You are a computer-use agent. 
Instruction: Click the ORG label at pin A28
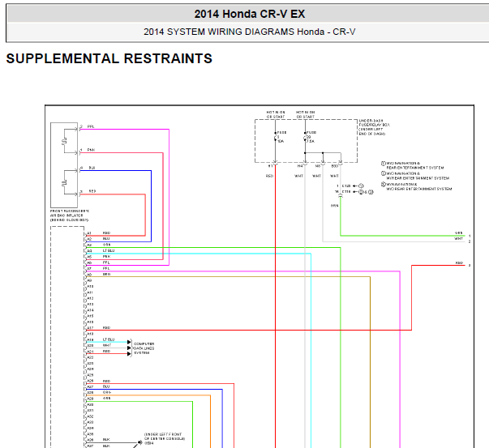pyautogui.click(x=107, y=393)
